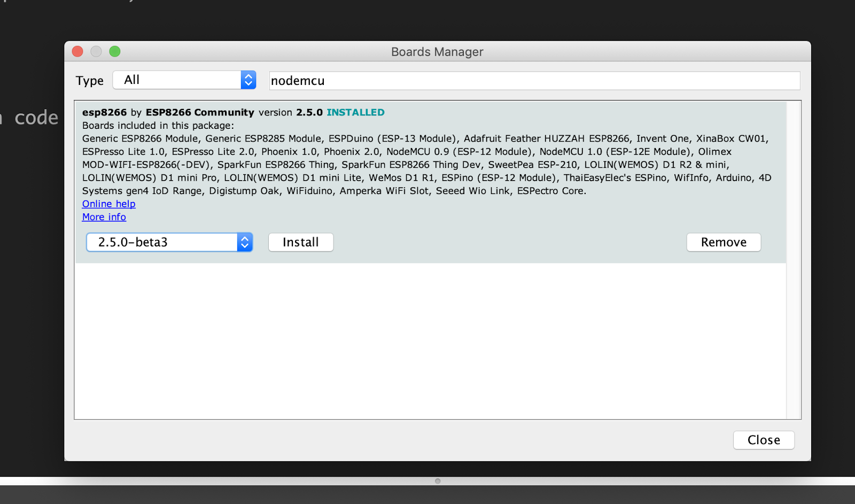Click the Close button in Boards Manager
The image size is (855, 504).
[764, 440]
